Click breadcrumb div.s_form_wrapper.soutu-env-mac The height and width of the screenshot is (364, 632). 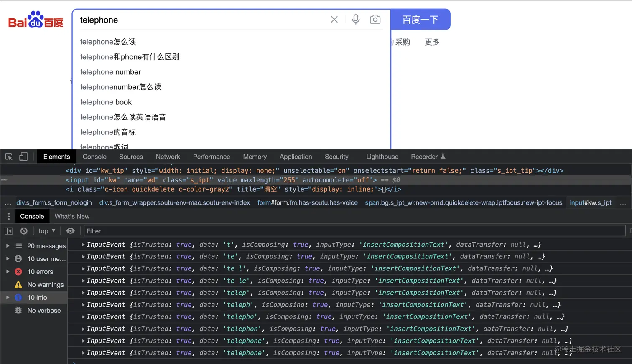[175, 202]
